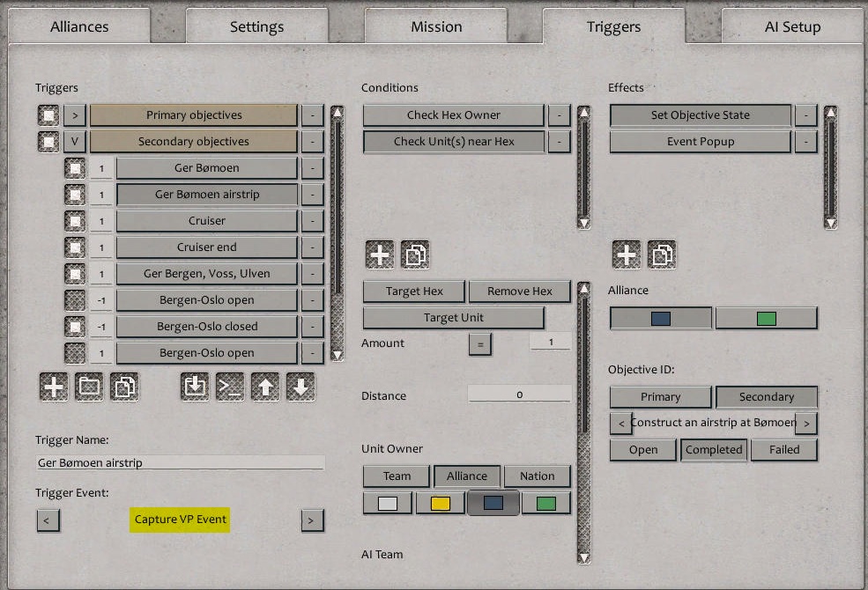868x590 pixels.
Task: Open the Mission tab
Action: pos(436,26)
